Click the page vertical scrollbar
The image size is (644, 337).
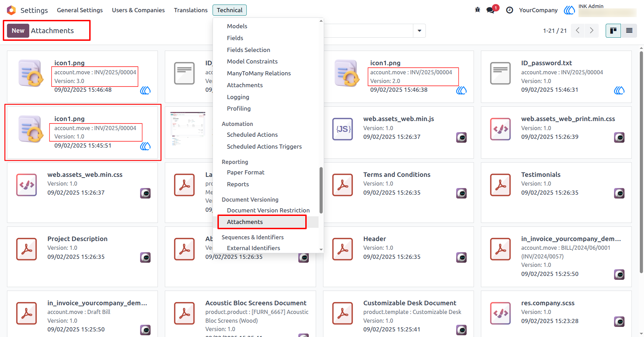(641, 162)
